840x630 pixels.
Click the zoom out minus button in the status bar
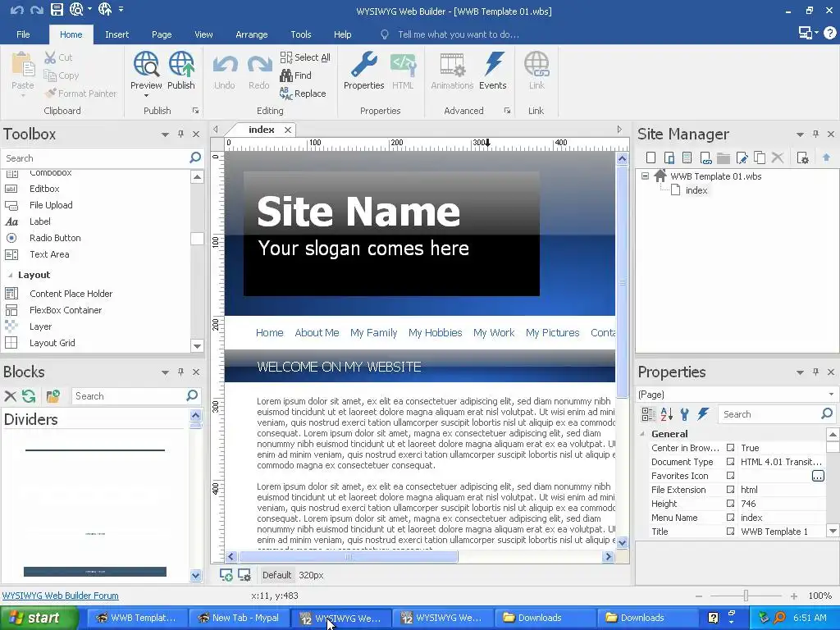pyautogui.click(x=699, y=596)
